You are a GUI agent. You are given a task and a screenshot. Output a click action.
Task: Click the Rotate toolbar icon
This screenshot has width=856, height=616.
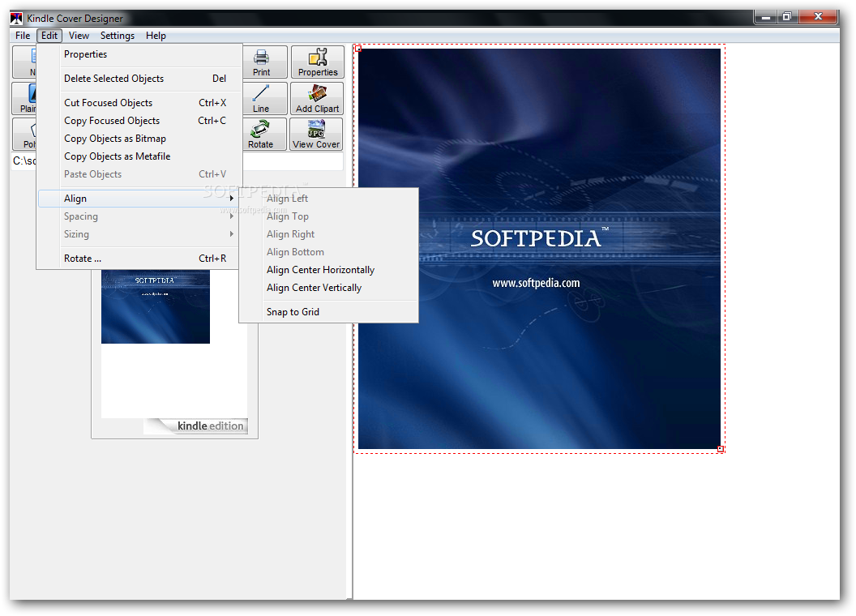click(x=262, y=135)
